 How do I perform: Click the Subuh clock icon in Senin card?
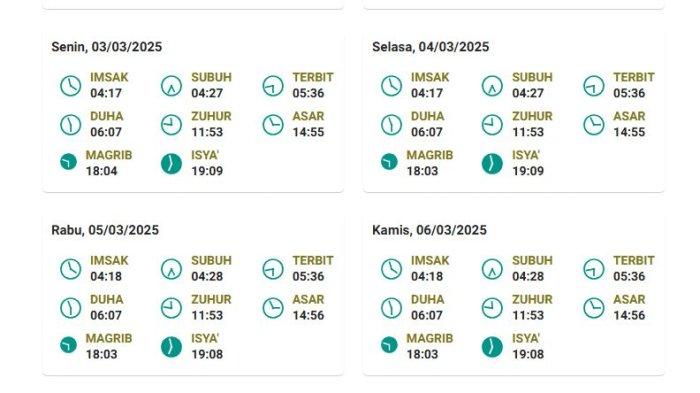171,86
